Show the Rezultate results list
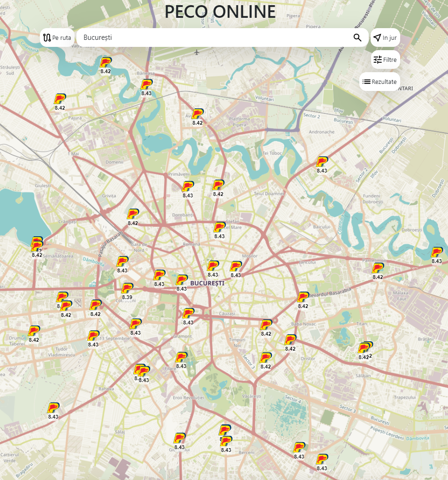This screenshot has height=480, width=448. 380,82
